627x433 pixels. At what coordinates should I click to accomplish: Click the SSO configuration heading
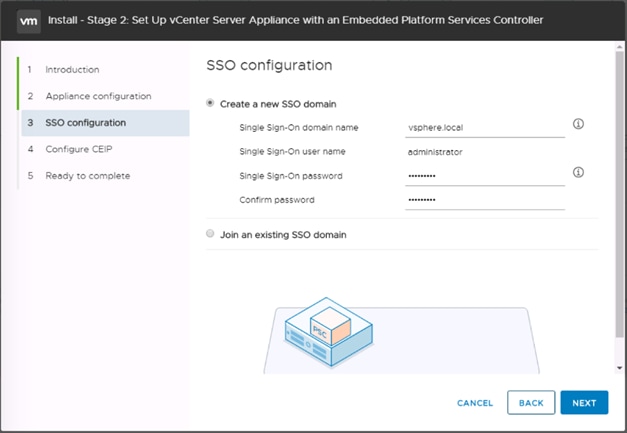pos(269,66)
